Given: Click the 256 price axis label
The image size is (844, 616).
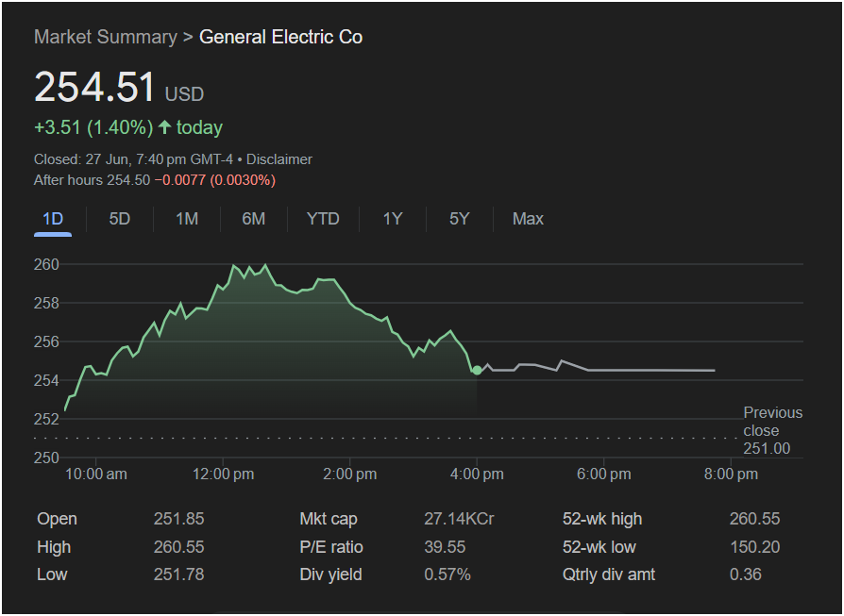Looking at the screenshot, I should pos(46,341).
